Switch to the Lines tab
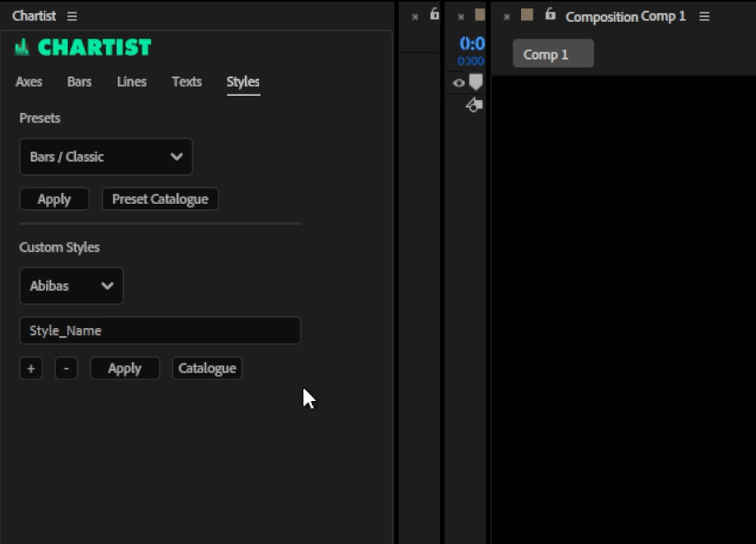This screenshot has width=756, height=544. (132, 82)
